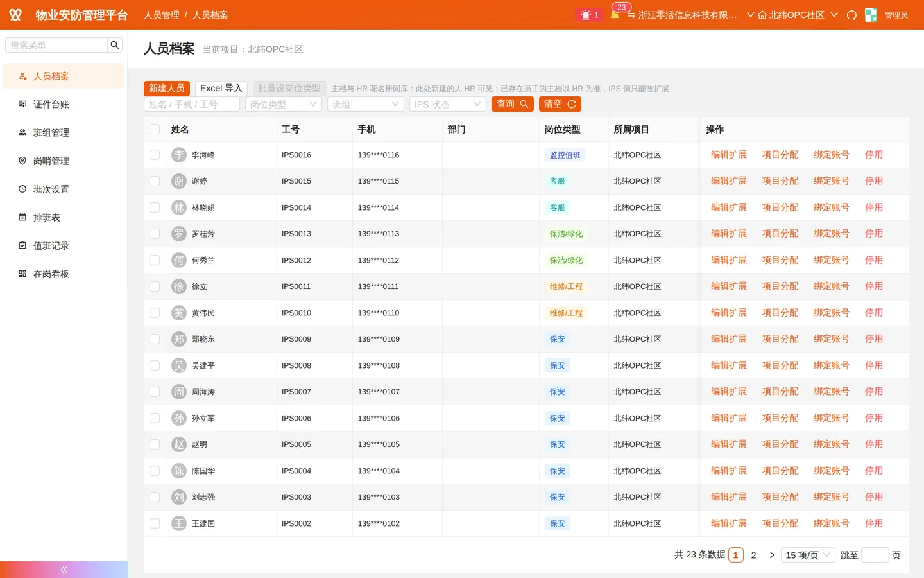Image resolution: width=924 pixels, height=578 pixels.
Task: Click the header refresh icon
Action: click(851, 15)
